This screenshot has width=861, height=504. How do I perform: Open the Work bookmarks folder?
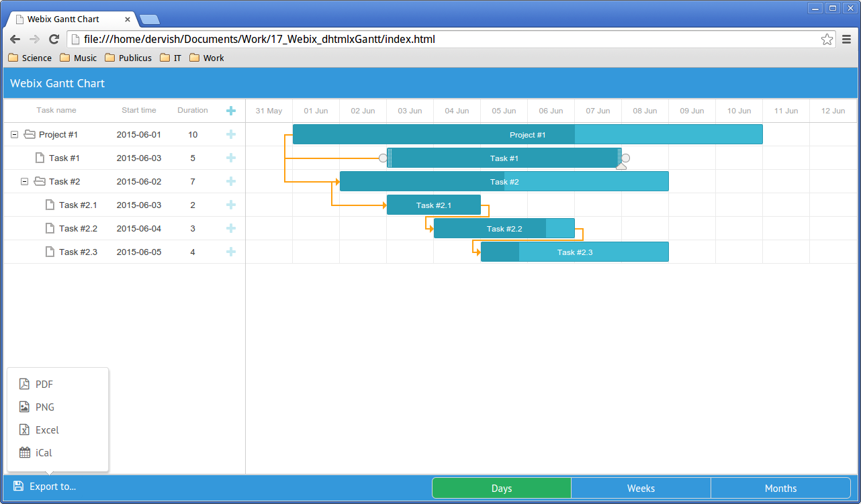point(207,58)
